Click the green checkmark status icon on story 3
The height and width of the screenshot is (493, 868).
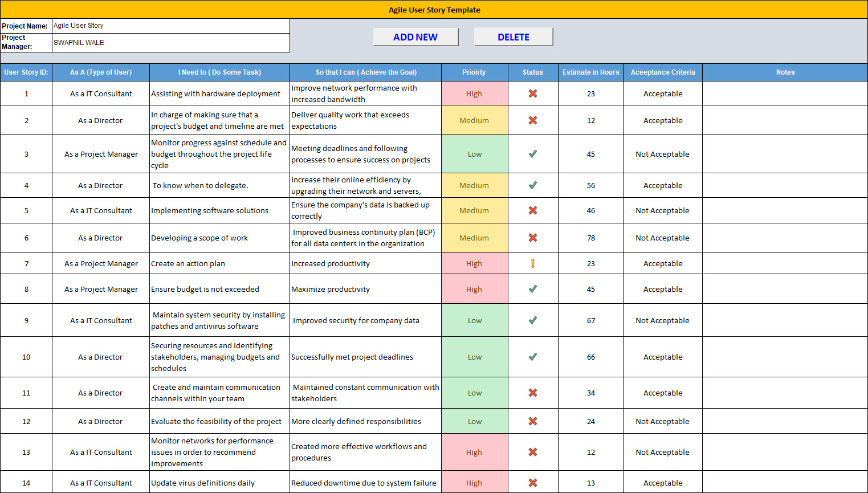pyautogui.click(x=532, y=153)
